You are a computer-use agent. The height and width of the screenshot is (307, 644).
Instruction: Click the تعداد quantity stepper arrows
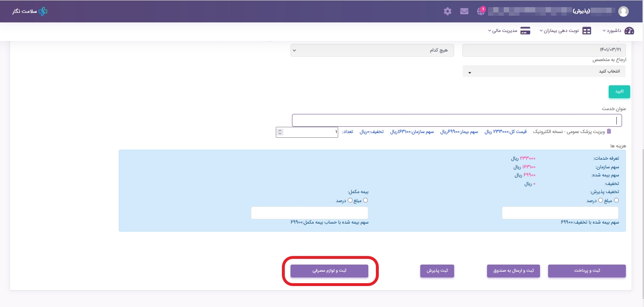point(280,132)
